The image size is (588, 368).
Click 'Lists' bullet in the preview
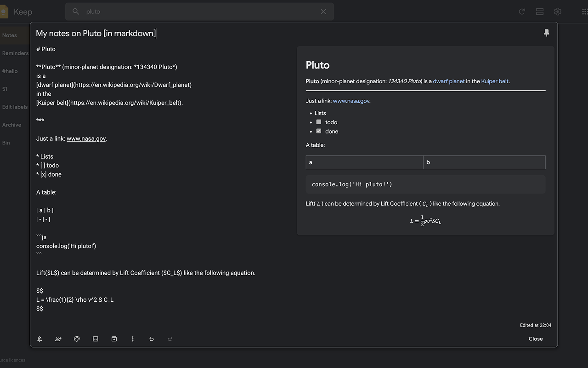[320, 113]
